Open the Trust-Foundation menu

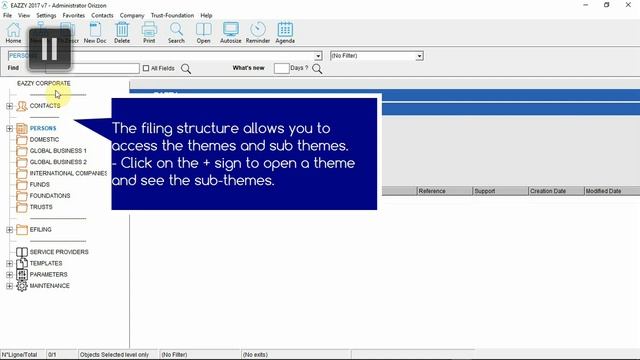[172, 15]
